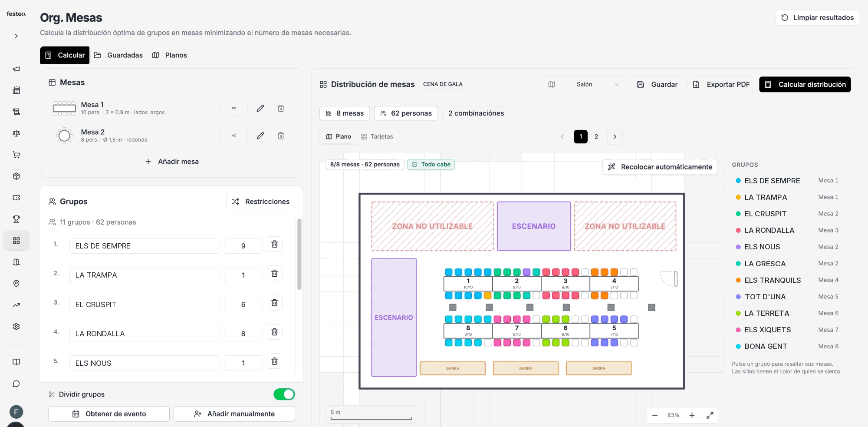Image resolution: width=868 pixels, height=427 pixels.
Task: Open the settings gear in sidebar
Action: [16, 326]
